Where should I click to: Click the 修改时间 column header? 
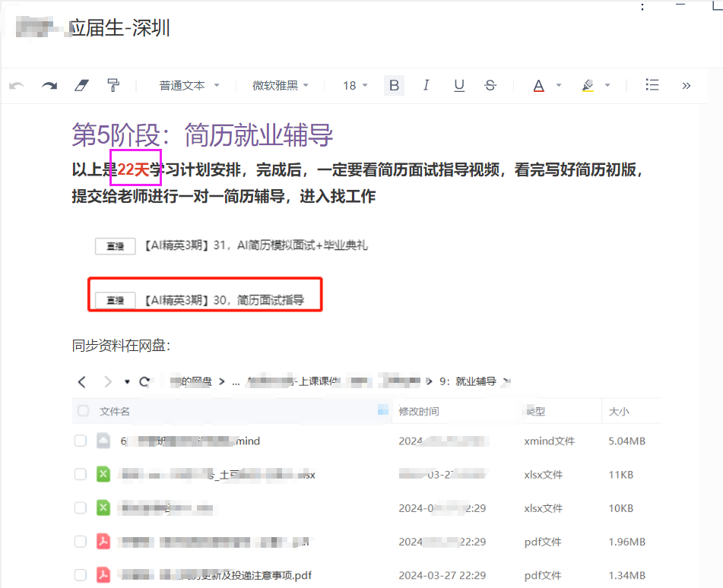click(x=419, y=411)
